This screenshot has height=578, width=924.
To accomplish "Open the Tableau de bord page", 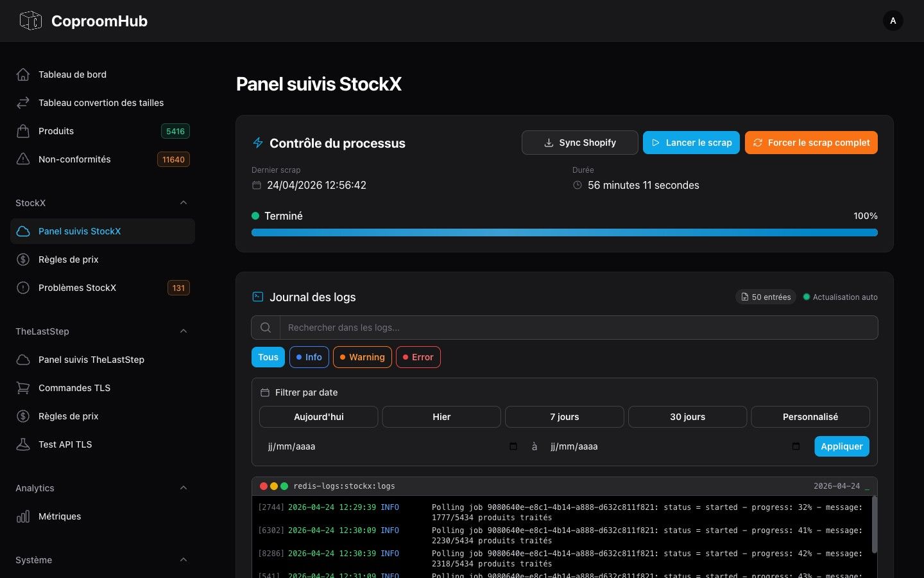I will 72,74.
